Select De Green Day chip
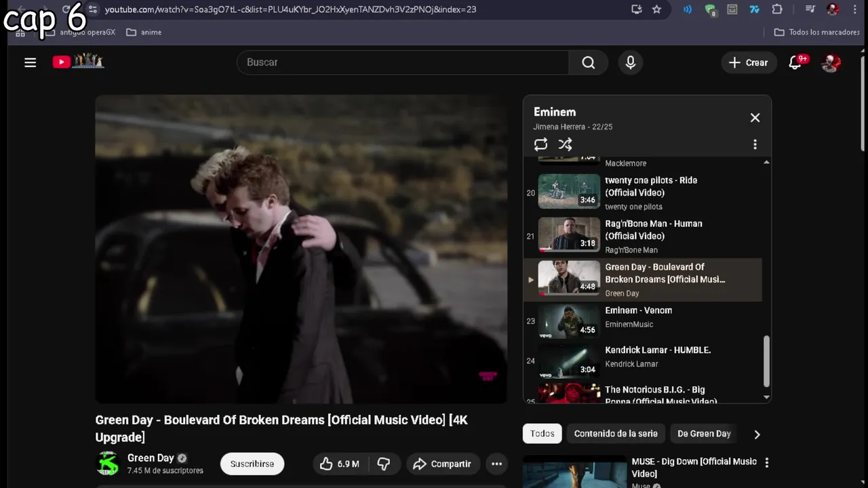The image size is (868, 488). coord(704,434)
